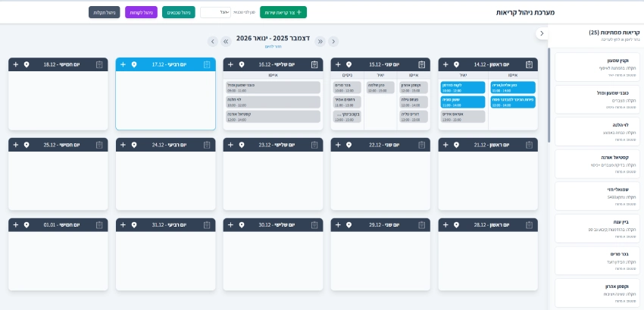Open clipboard icon on 21.12 day card
This screenshot has height=310, width=644.
pyautogui.click(x=529, y=145)
